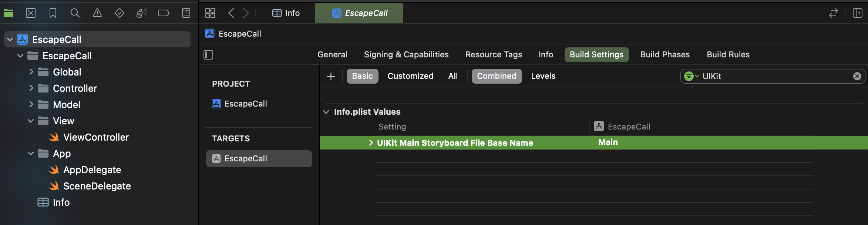This screenshot has width=868, height=225.
Task: Open Signing & Capabilities tab
Action: point(406,55)
